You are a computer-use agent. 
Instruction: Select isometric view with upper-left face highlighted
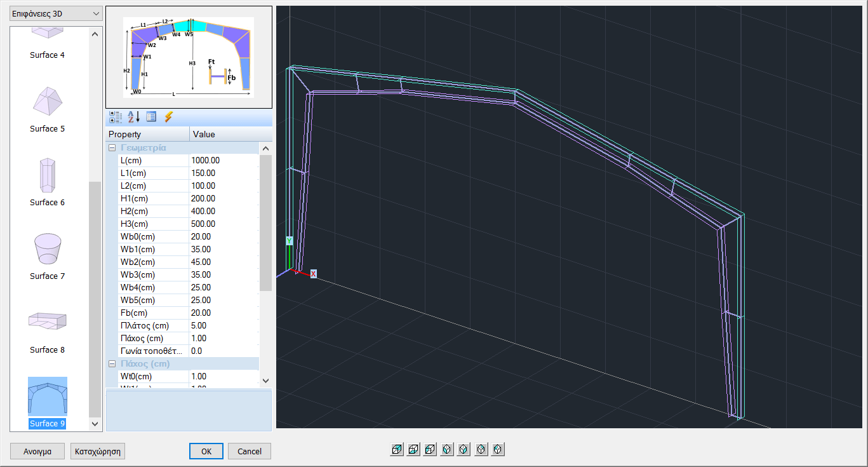pyautogui.click(x=498, y=449)
